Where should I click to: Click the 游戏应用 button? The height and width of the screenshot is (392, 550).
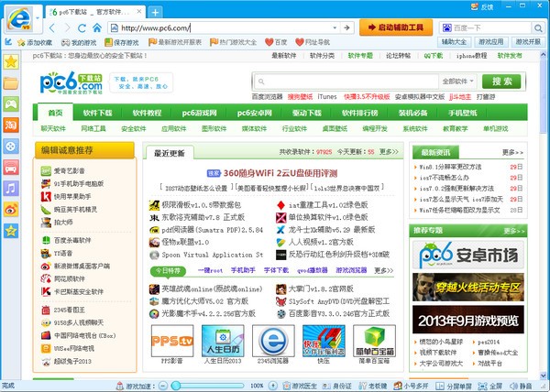point(490,42)
